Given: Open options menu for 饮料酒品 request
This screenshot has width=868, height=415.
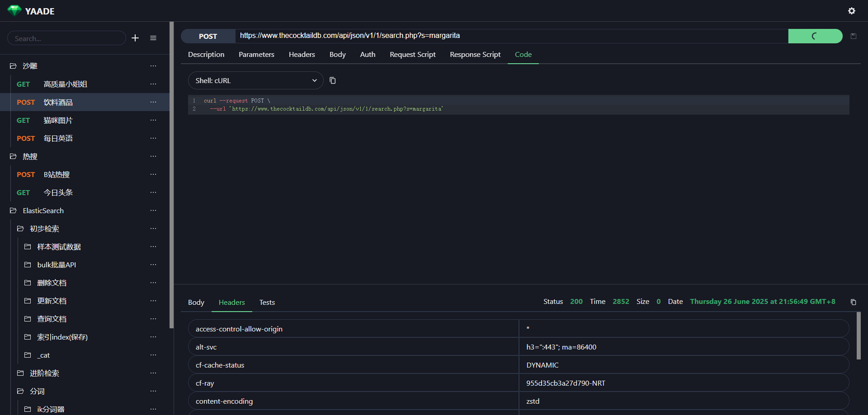Looking at the screenshot, I should click(153, 103).
